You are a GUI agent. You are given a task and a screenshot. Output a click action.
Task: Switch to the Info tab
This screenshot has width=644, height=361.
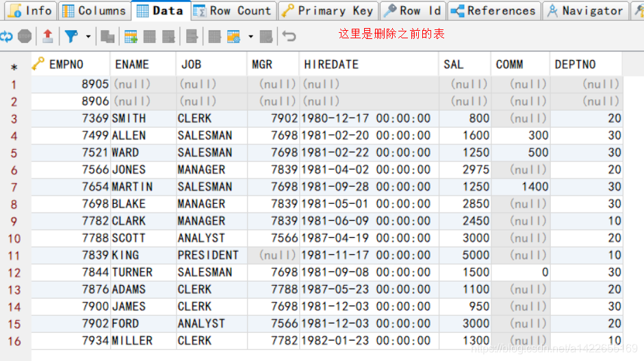[31, 11]
